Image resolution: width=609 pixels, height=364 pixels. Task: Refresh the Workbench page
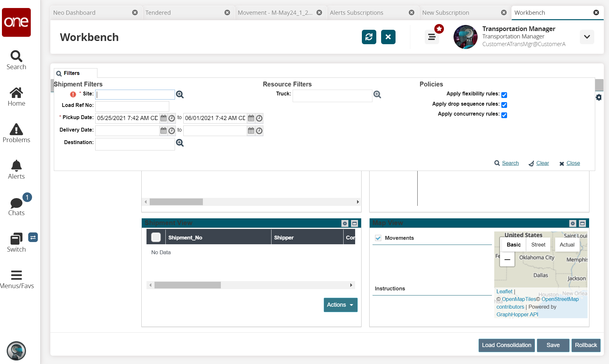(x=369, y=37)
